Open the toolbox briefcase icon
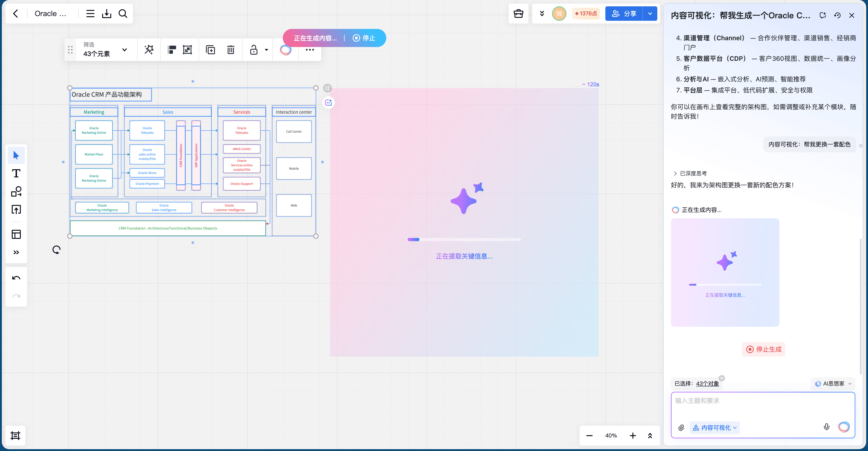This screenshot has width=868, height=451. [518, 14]
